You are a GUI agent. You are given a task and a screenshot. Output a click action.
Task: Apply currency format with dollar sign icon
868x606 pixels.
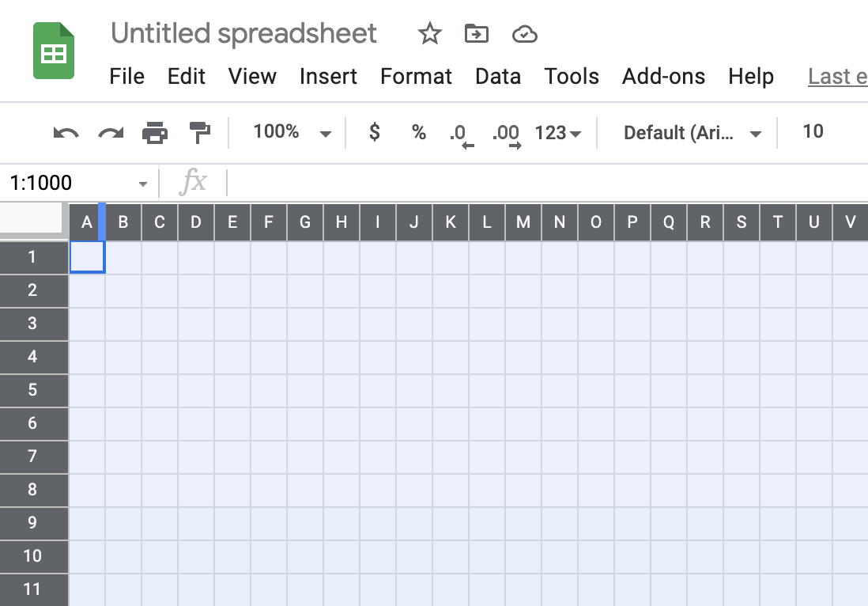(x=373, y=132)
